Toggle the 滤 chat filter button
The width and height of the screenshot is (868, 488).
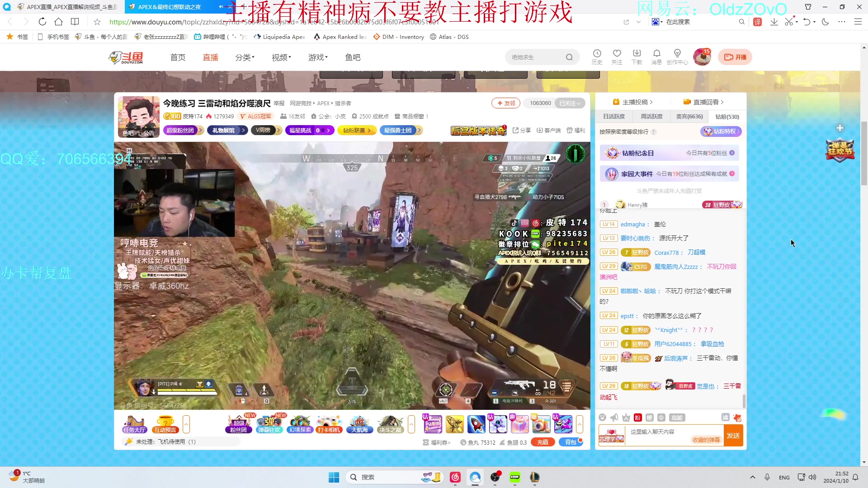point(725,418)
